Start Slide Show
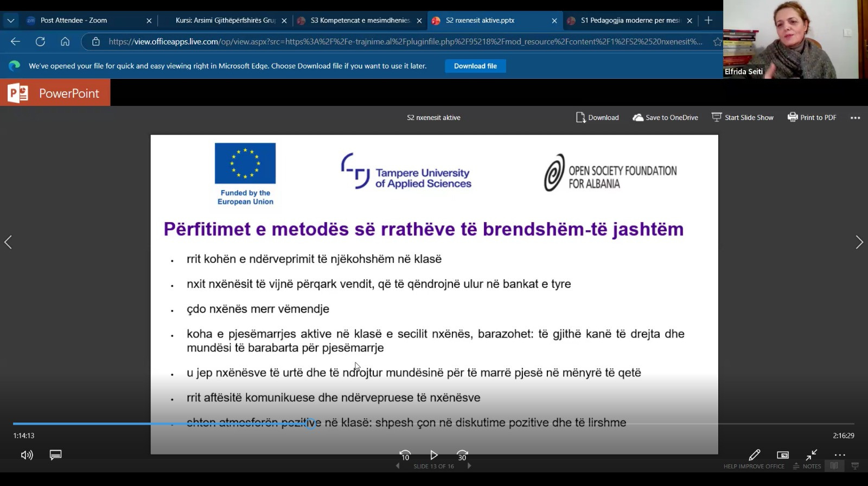This screenshot has height=486, width=868. (743, 117)
